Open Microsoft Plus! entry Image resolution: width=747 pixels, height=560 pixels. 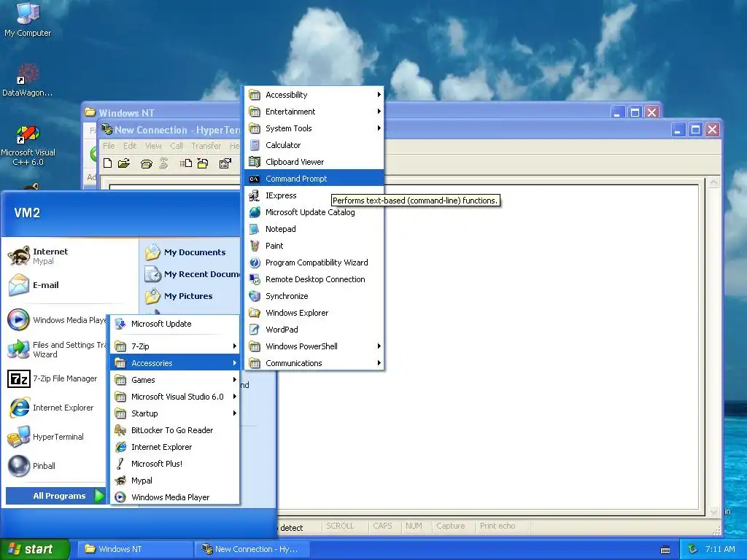coord(174,464)
